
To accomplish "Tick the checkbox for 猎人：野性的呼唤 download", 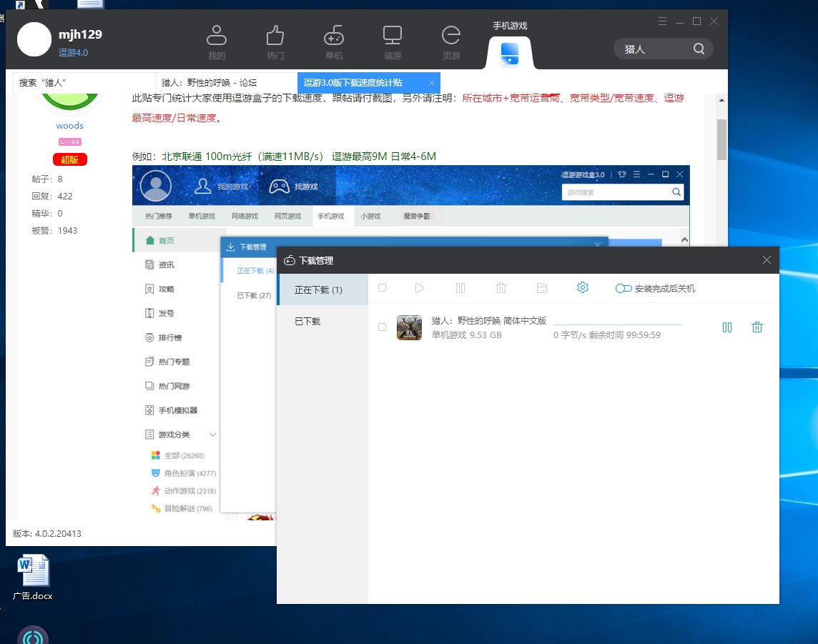I will (383, 327).
